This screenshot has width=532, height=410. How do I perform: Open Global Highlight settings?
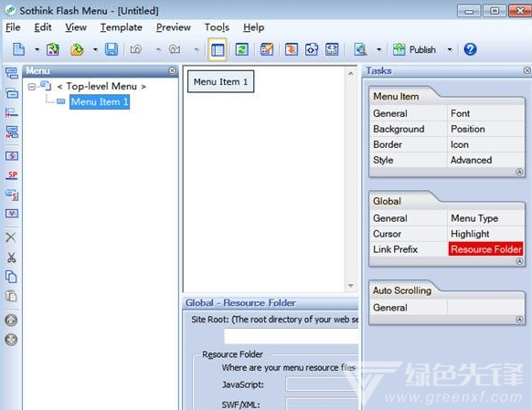click(x=470, y=234)
